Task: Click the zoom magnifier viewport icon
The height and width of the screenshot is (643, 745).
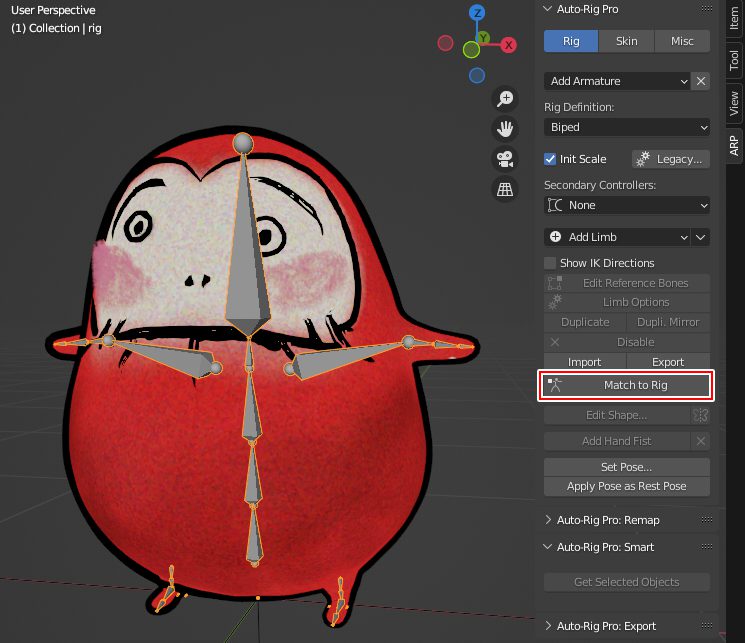Action: 505,98
